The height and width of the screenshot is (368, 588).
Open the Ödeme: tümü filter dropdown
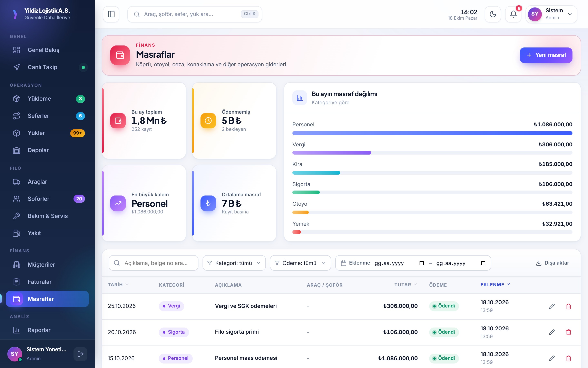pos(300,263)
